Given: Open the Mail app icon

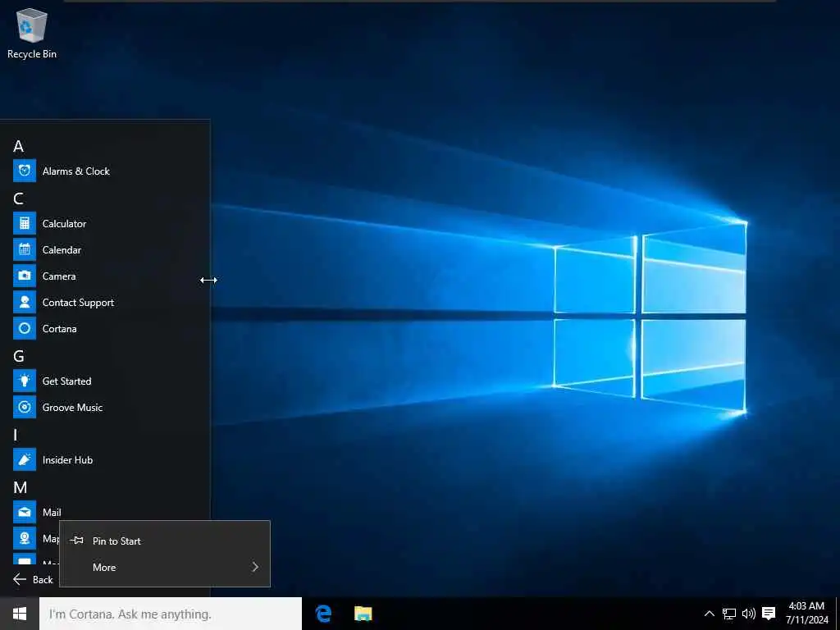Looking at the screenshot, I should tap(25, 512).
